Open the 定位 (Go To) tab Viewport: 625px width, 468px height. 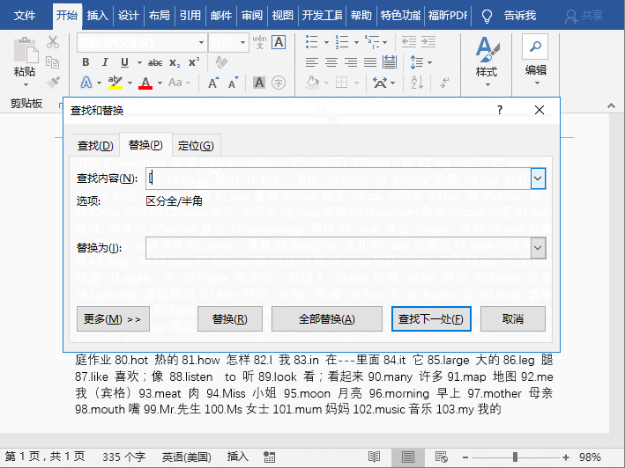[x=195, y=146]
